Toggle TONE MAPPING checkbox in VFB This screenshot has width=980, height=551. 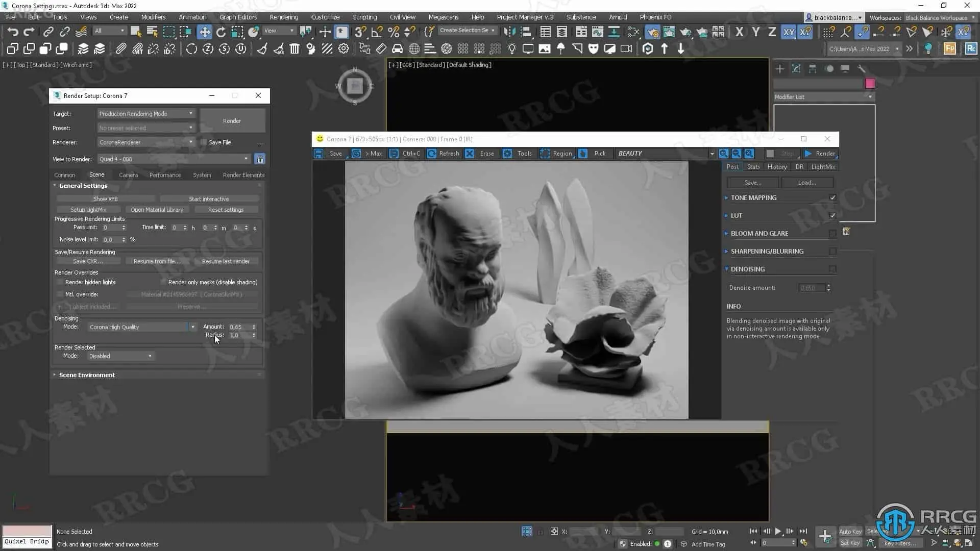click(x=832, y=198)
